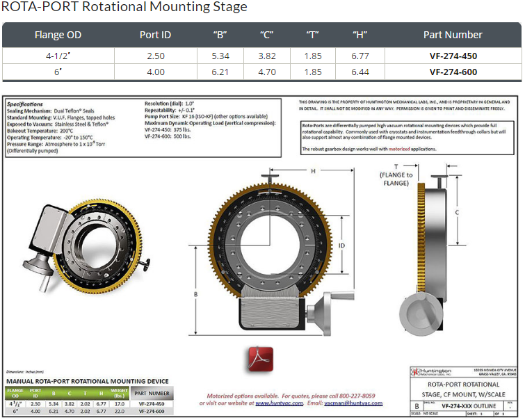
Task: Click the 4.00 Port ID table cell
Action: (156, 72)
